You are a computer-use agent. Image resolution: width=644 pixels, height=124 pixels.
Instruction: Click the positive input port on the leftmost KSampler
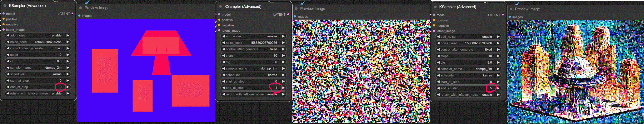point(4,19)
